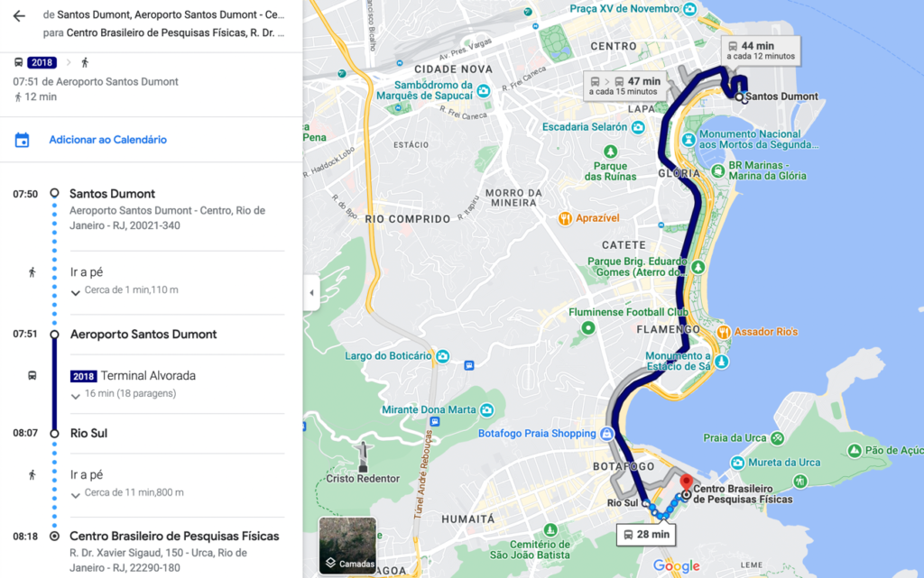Click the Cristo Redentor statue icon
This screenshot has height=578, width=924.
tap(363, 457)
